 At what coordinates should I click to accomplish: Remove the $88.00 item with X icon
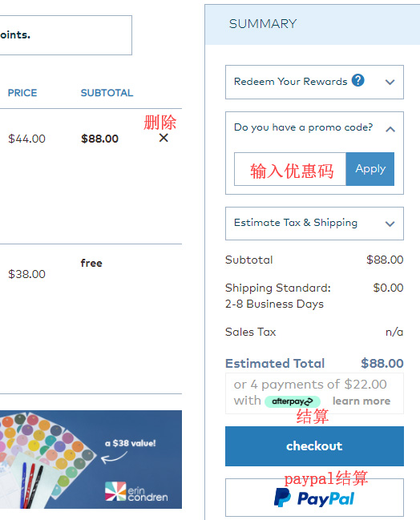coord(164,138)
